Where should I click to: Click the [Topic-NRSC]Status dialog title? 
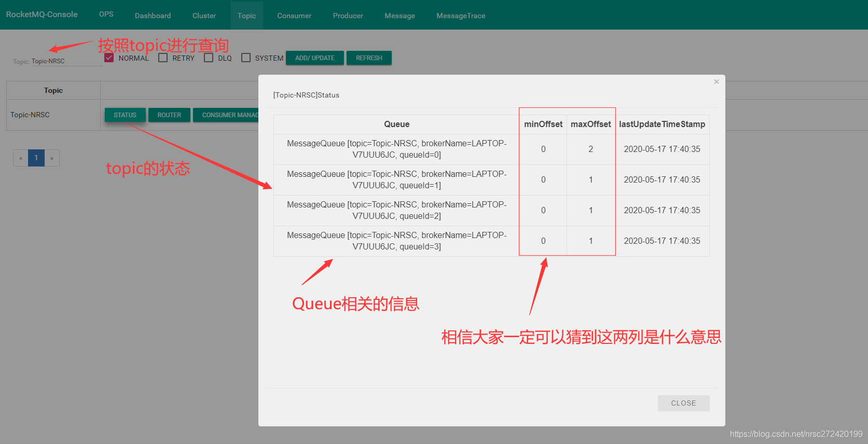pos(306,95)
